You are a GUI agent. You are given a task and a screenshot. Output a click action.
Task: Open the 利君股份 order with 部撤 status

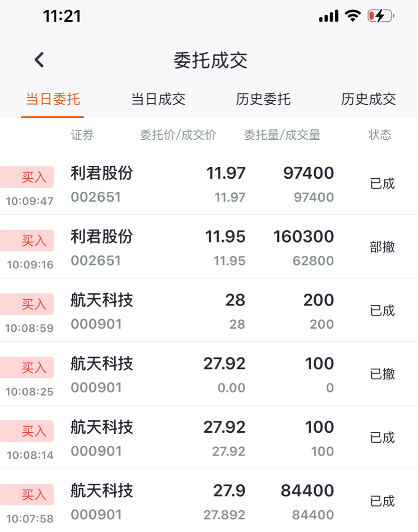tap(208, 247)
